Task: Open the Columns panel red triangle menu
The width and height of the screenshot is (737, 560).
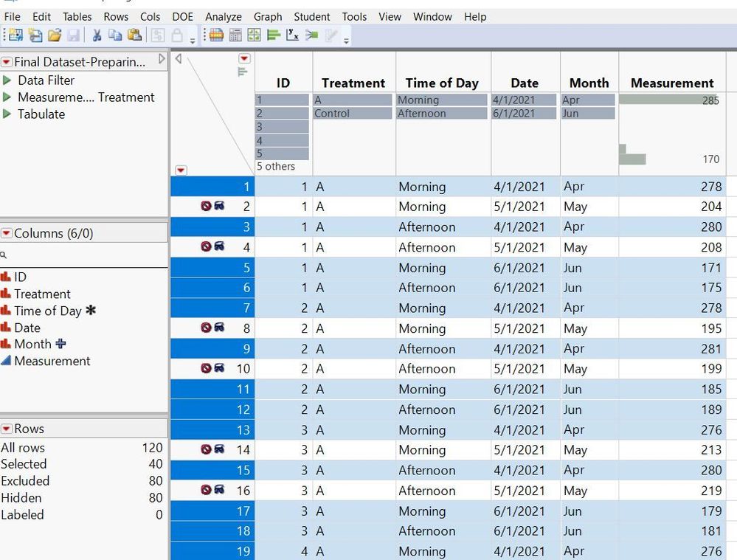Action: (7, 232)
